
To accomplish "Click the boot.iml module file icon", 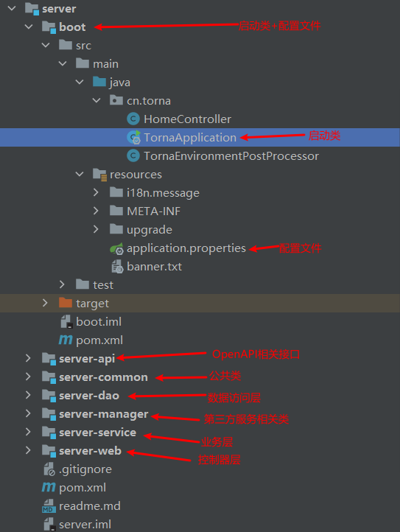I will 66,322.
